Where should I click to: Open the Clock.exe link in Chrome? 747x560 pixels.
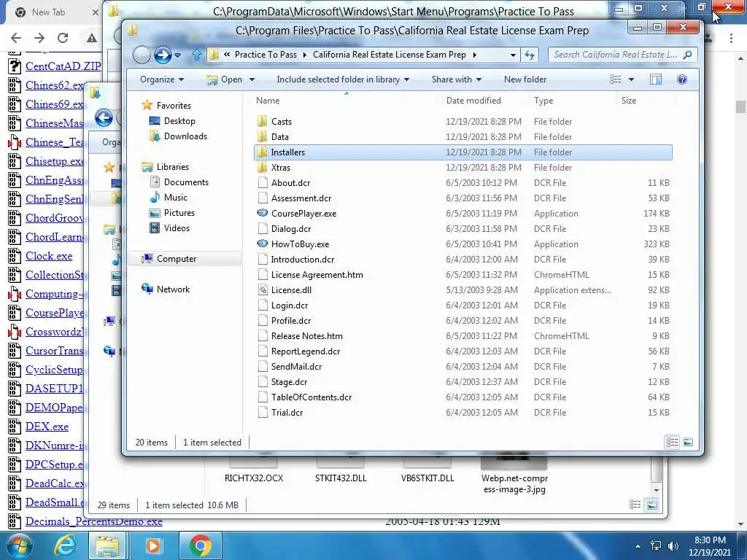[49, 256]
